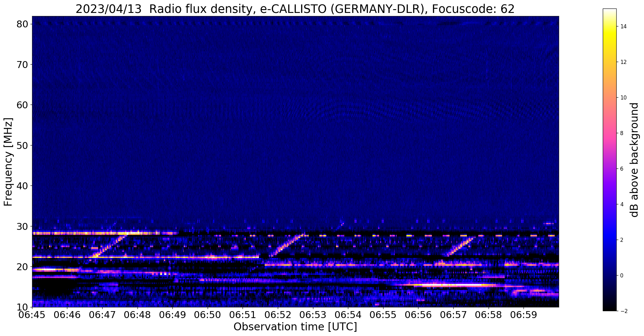Click the colorbar tick label 0

coord(621,276)
